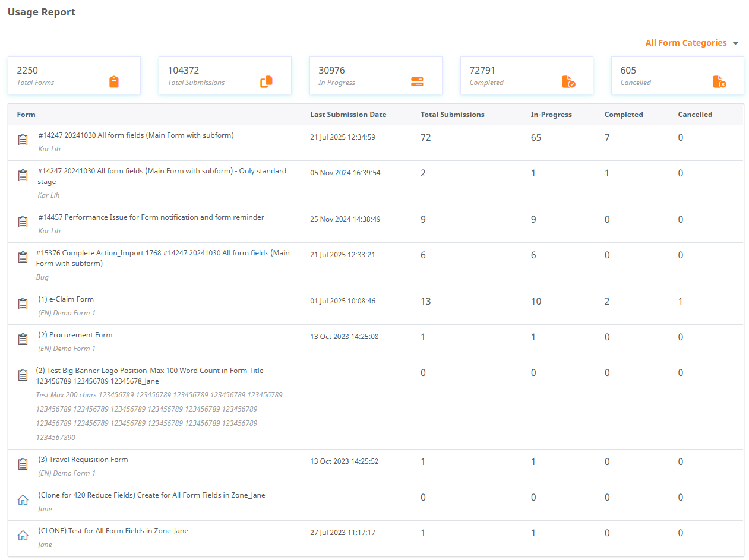Click Total Submissions value 72

click(x=425, y=138)
